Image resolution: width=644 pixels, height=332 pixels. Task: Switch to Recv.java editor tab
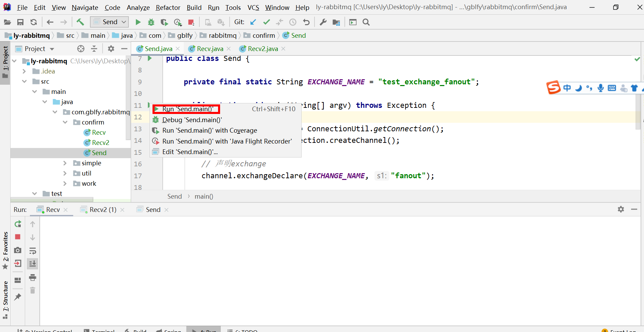210,49
